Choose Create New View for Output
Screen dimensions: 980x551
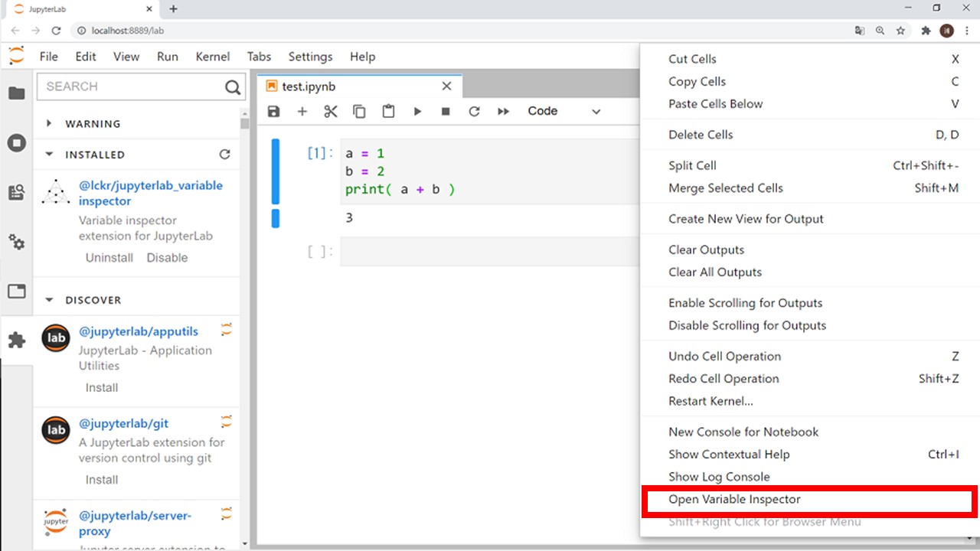pyautogui.click(x=810, y=219)
